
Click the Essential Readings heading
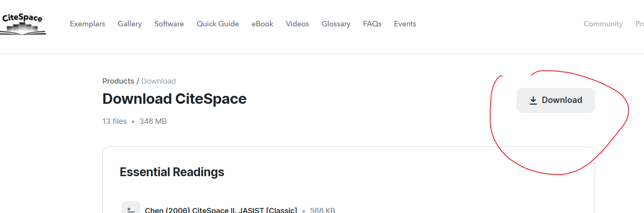click(x=172, y=172)
